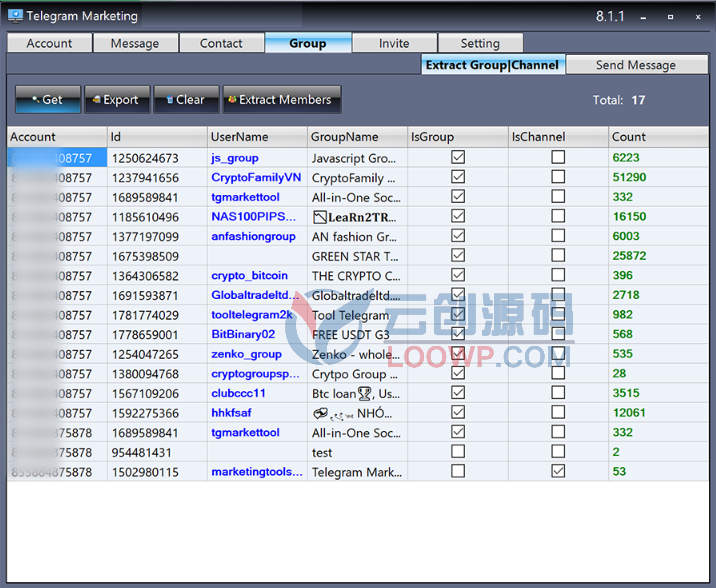Click group name THE CRYPTO C...
The height and width of the screenshot is (588, 716).
(x=356, y=276)
